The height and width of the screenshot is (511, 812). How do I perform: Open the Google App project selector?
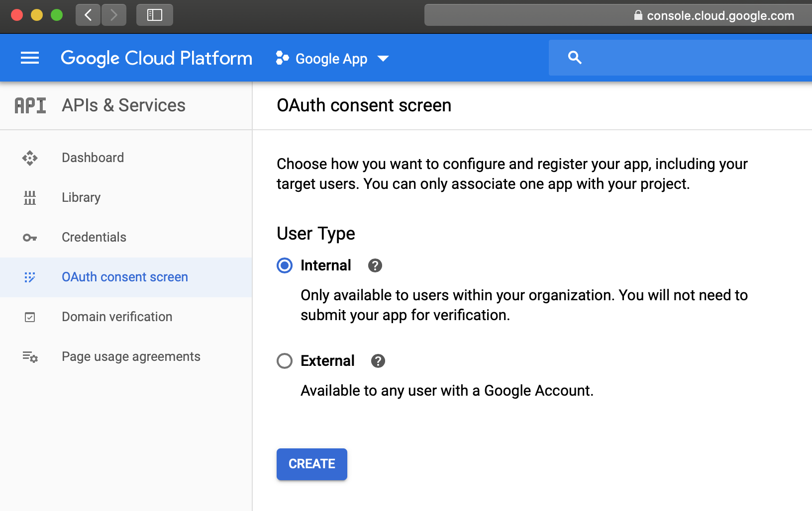tap(332, 59)
